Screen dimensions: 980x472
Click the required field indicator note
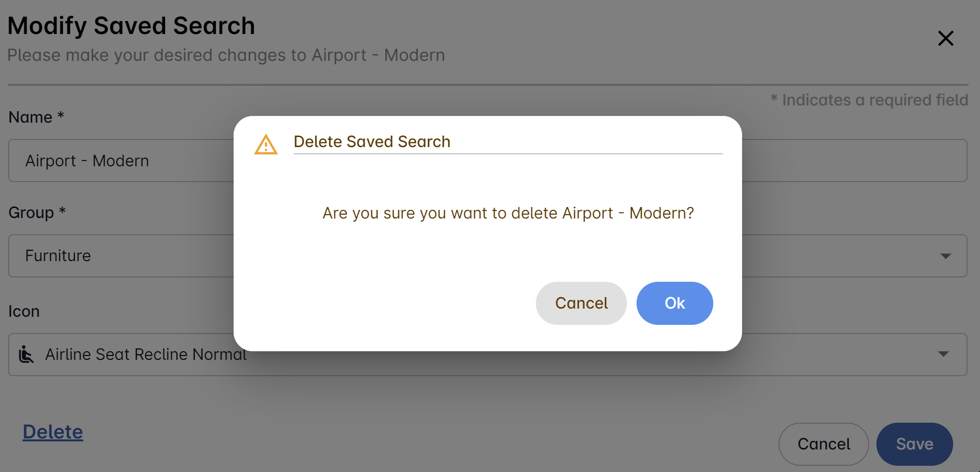pyautogui.click(x=869, y=100)
